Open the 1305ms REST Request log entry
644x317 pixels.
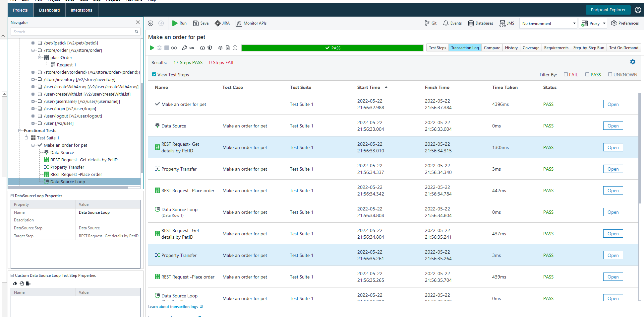(613, 147)
